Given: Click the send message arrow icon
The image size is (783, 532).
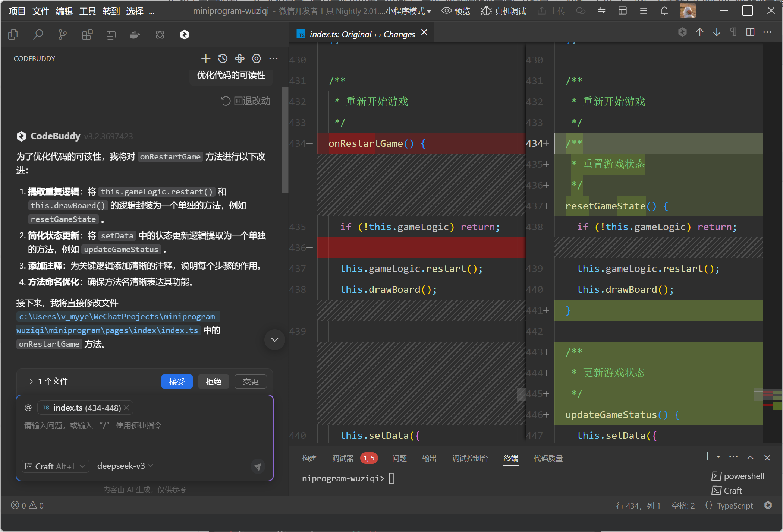Looking at the screenshot, I should 258,466.
